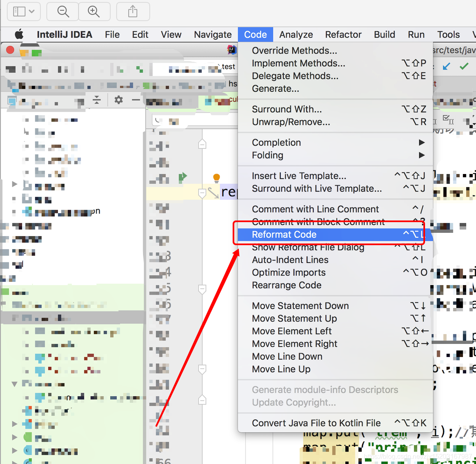Click the IntelliJ IDEA logo in title bar

tap(232, 49)
